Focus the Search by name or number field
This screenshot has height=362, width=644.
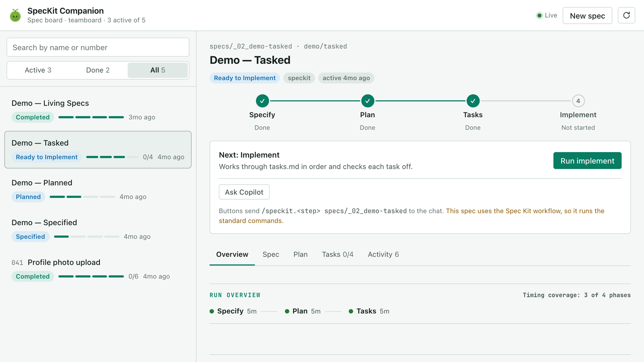98,47
